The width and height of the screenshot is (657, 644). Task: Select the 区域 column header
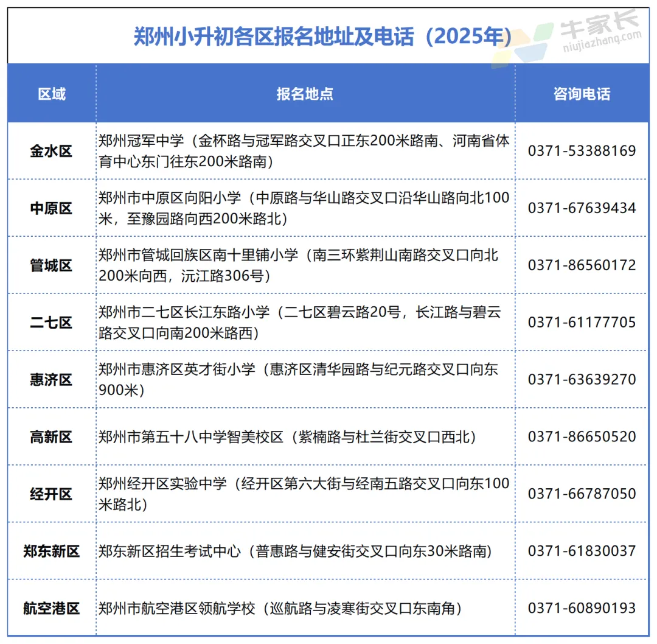52,94
